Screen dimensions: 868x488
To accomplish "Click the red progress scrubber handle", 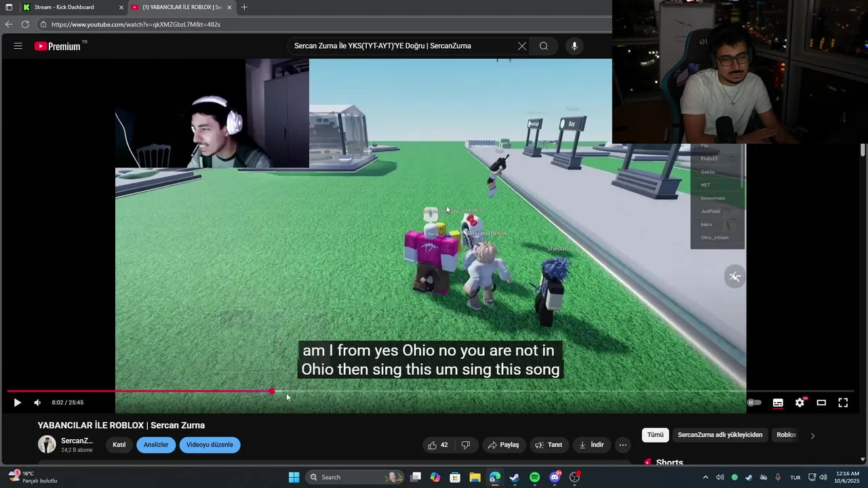I will click(x=272, y=391).
